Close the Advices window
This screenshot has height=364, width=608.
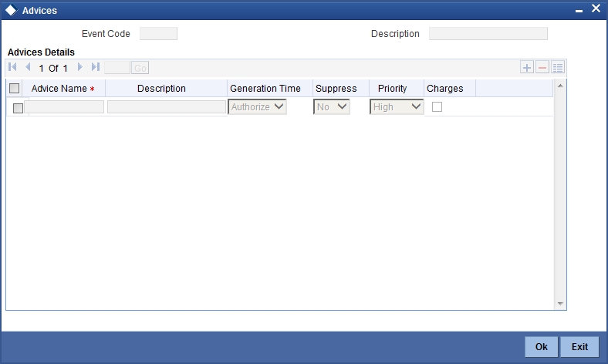[596, 8]
